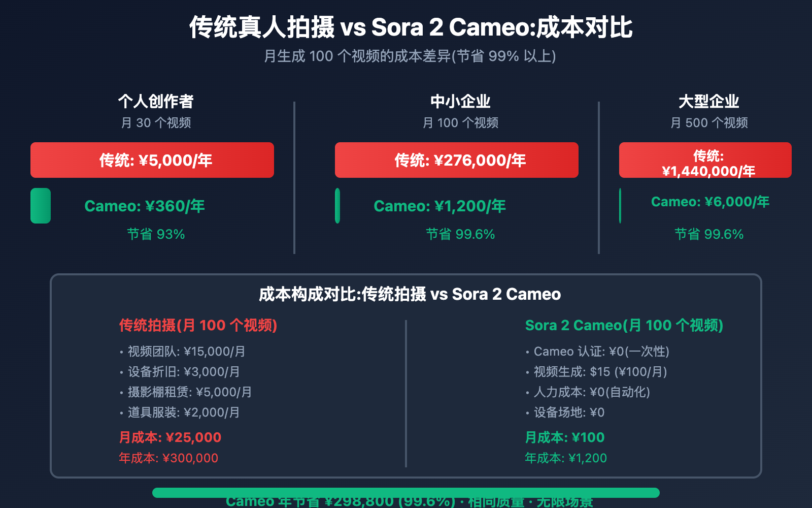Image resolution: width=812 pixels, height=508 pixels.
Task: Click the 视频团队: ¥15,000/月 list item
Action: pyautogui.click(x=186, y=352)
